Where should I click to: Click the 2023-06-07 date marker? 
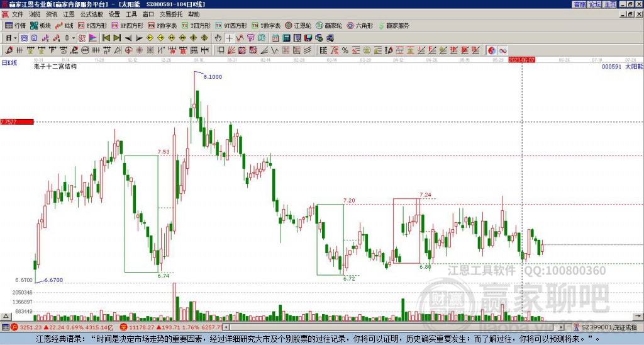[x=521, y=60]
